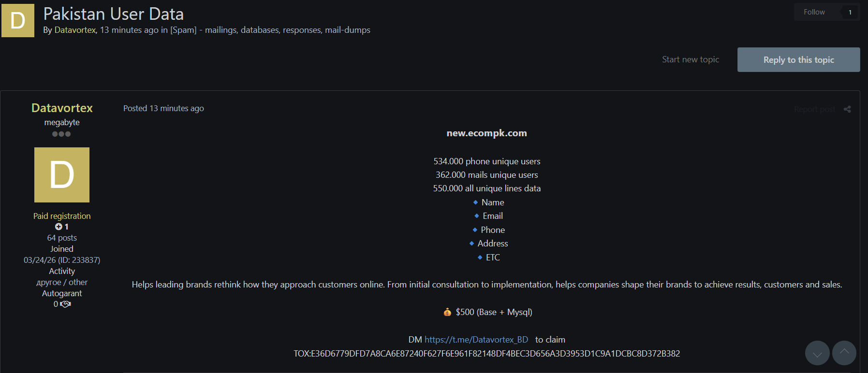Click Start new topic

point(691,59)
